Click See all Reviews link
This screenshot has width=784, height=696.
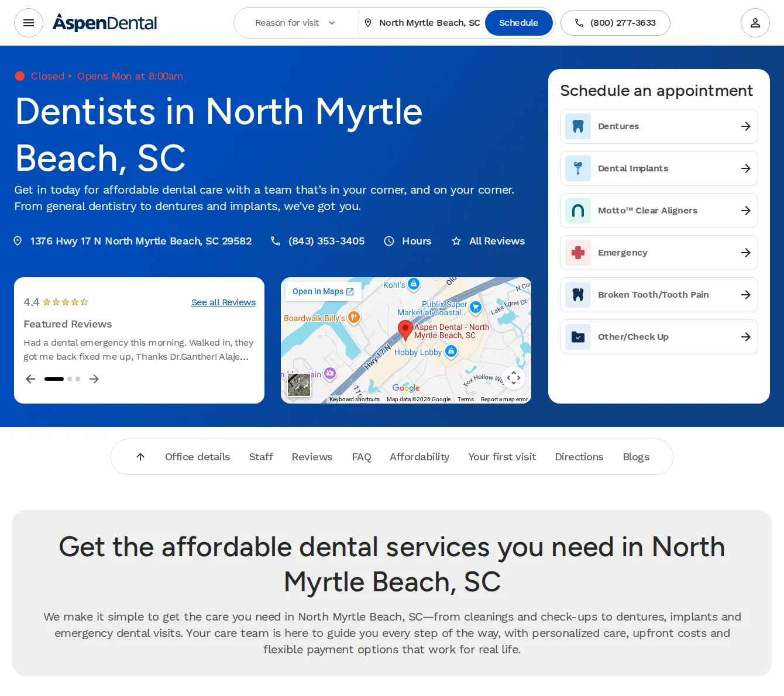[223, 302]
